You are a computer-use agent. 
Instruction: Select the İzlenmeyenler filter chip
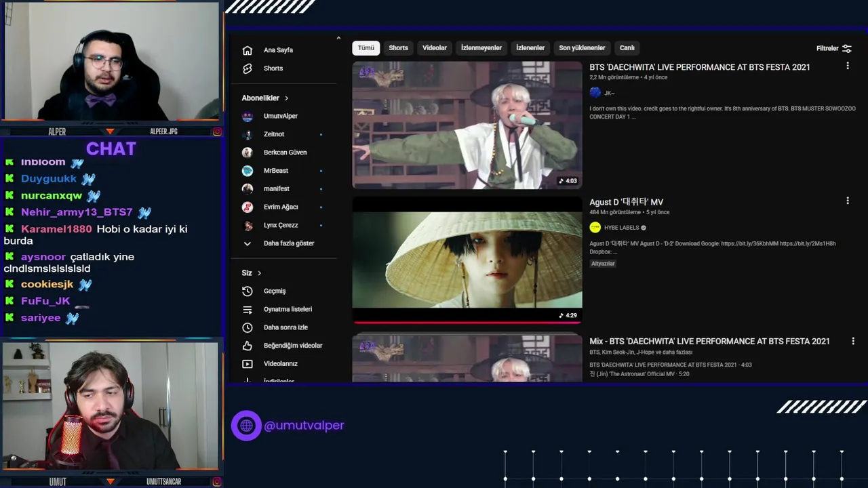481,48
